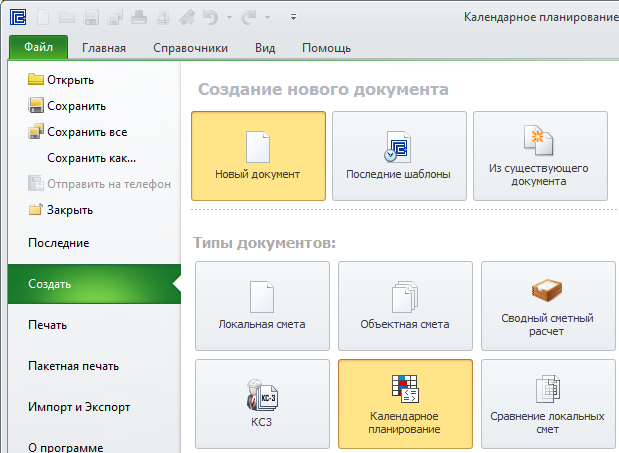
Task: Click the Последние шаблоны tile
Action: (399, 156)
